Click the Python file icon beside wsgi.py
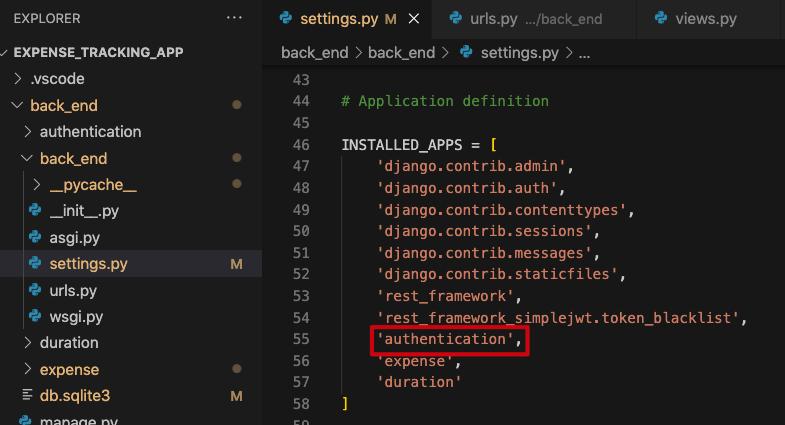This screenshot has width=785, height=425. (x=35, y=317)
